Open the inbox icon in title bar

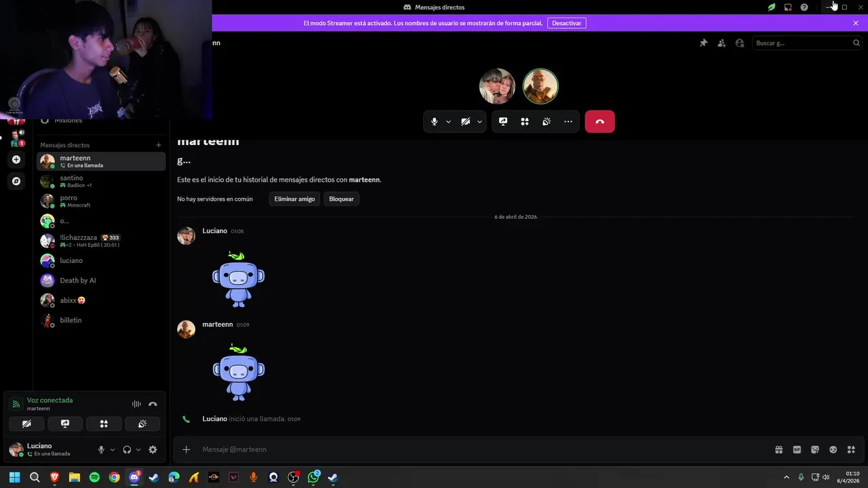[788, 7]
